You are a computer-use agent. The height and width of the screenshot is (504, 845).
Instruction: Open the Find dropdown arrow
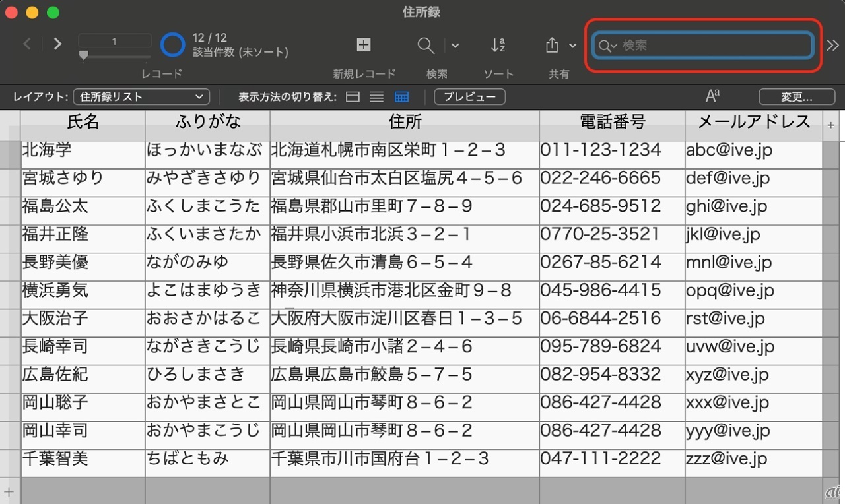click(x=455, y=46)
